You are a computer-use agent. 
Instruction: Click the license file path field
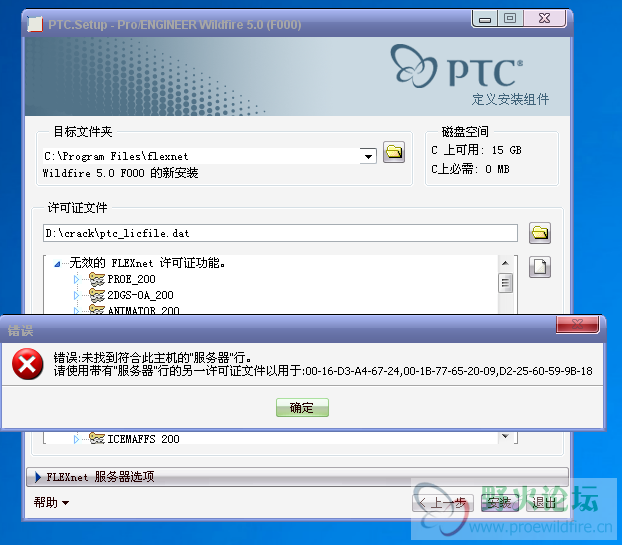(280, 233)
